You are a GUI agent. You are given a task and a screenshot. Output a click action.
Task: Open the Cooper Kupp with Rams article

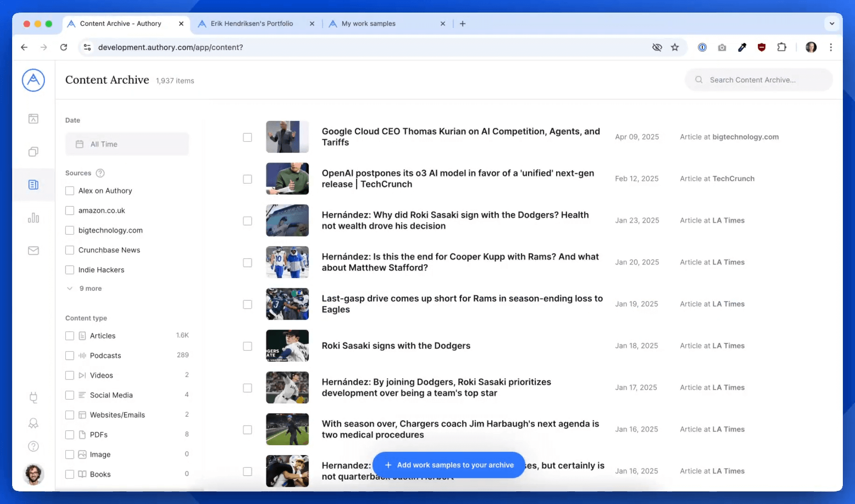[x=460, y=262]
